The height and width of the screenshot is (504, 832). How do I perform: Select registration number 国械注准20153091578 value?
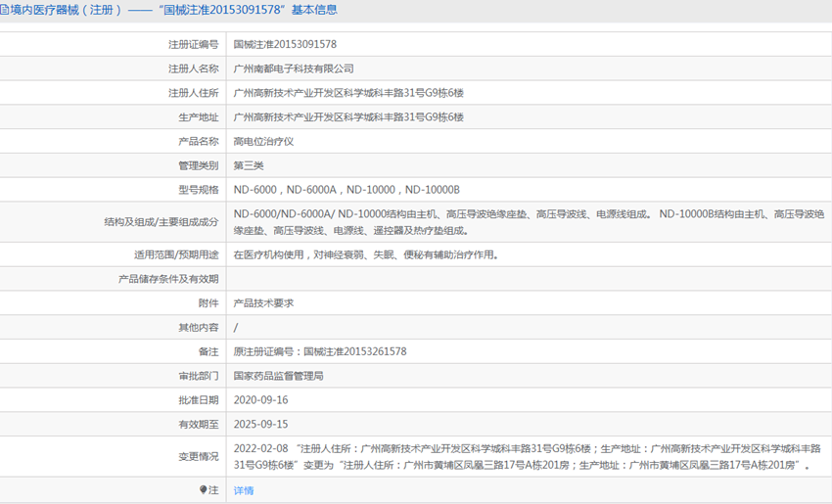[x=285, y=45]
